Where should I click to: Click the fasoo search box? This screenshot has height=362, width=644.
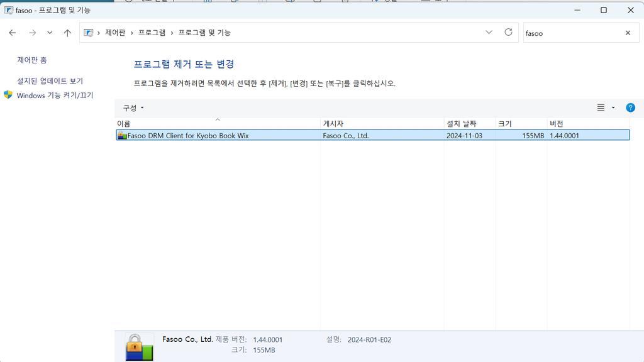tap(573, 33)
